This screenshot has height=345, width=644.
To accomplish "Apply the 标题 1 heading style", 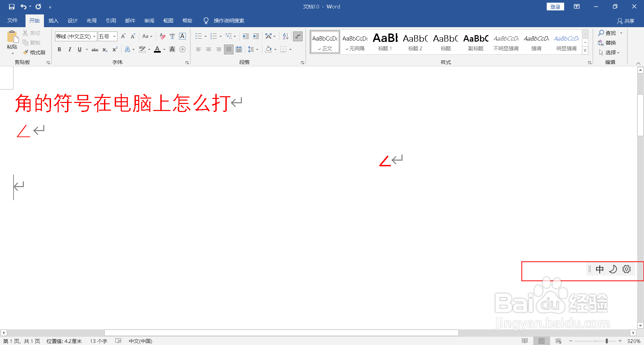I will tap(385, 42).
